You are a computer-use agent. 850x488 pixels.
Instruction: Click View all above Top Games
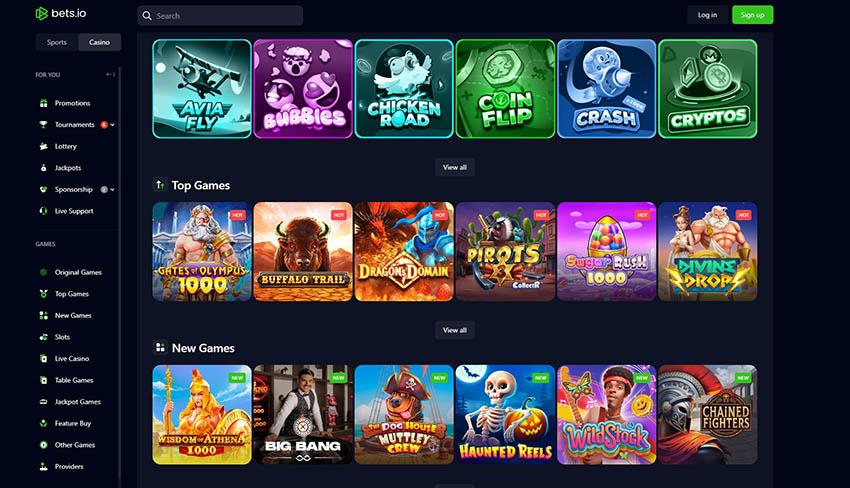click(x=455, y=167)
